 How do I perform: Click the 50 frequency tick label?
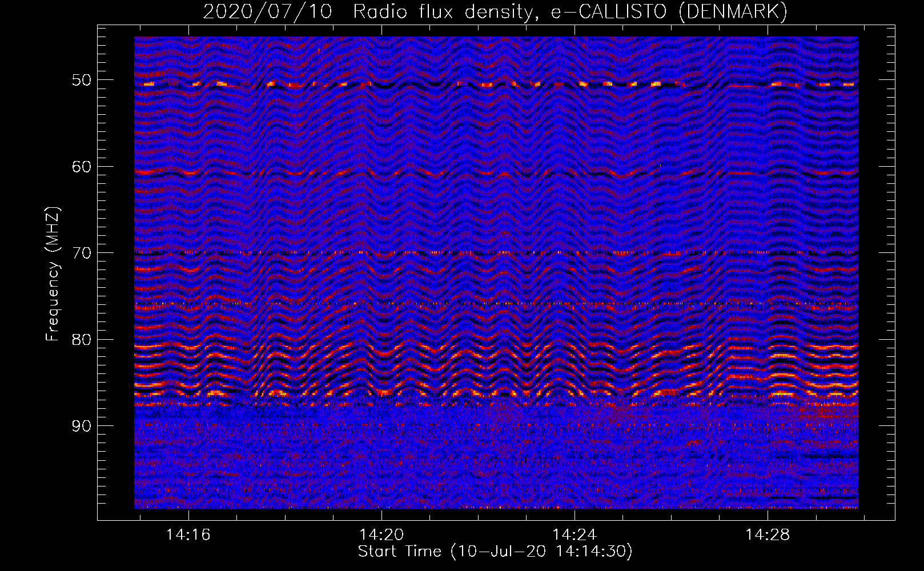pos(81,80)
